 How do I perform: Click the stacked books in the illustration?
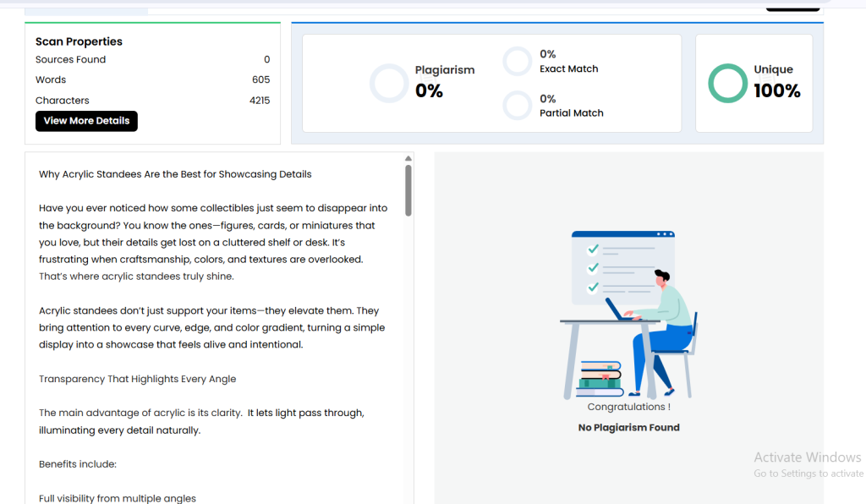(600, 378)
